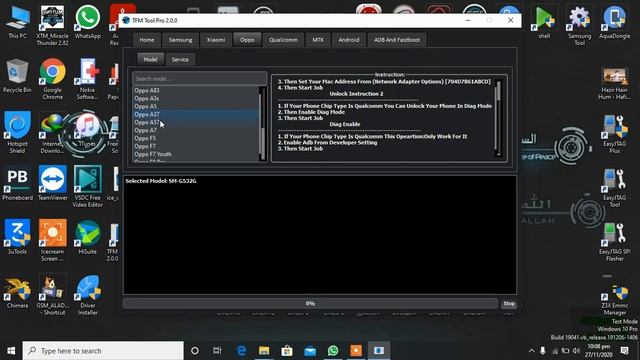Viewport: 640px width, 360px height.
Task: Open Samsung Tool desktop shortcut
Action: [x=579, y=25]
